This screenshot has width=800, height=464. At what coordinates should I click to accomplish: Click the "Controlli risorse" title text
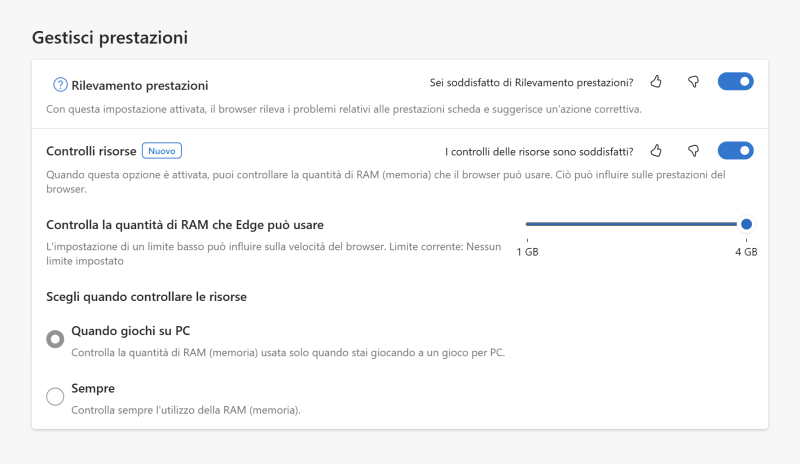(x=91, y=151)
